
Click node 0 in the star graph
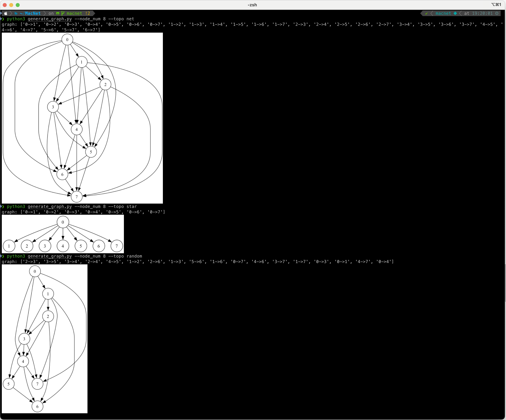coord(63,222)
